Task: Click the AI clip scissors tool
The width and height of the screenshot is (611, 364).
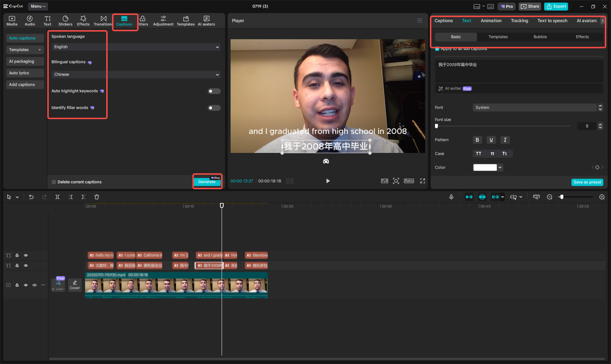Action: click(x=58, y=284)
